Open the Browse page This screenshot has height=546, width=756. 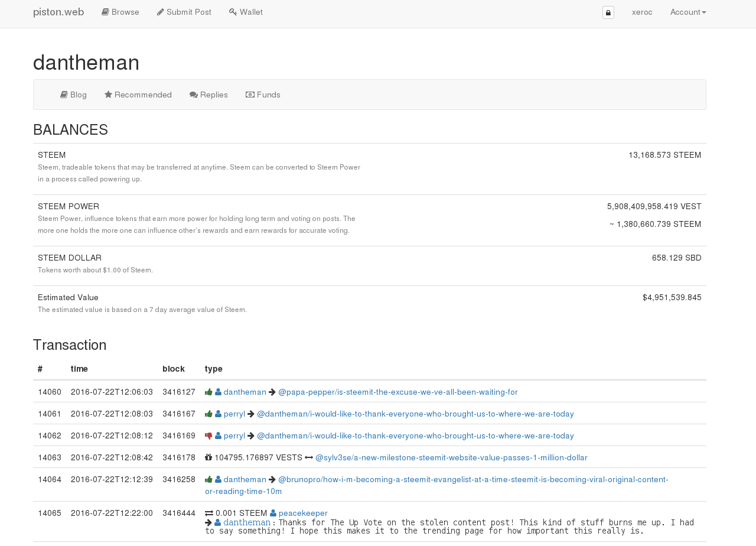click(x=120, y=12)
